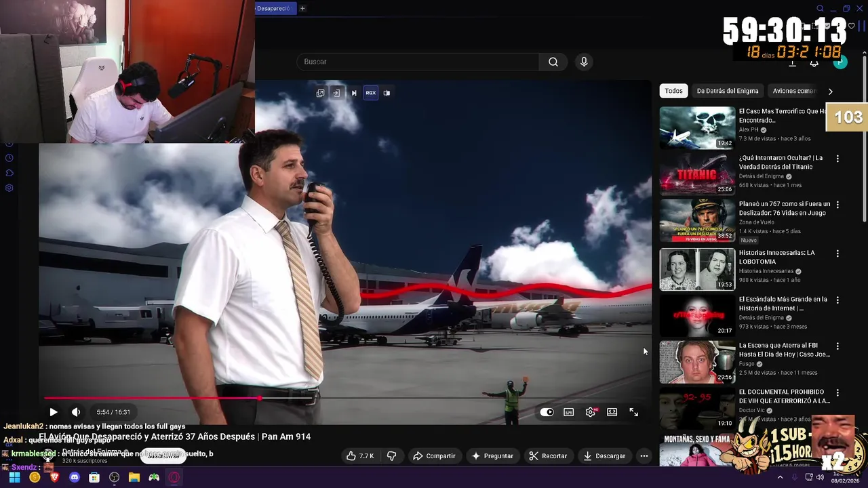Open the Alex PH channel name

(749, 130)
